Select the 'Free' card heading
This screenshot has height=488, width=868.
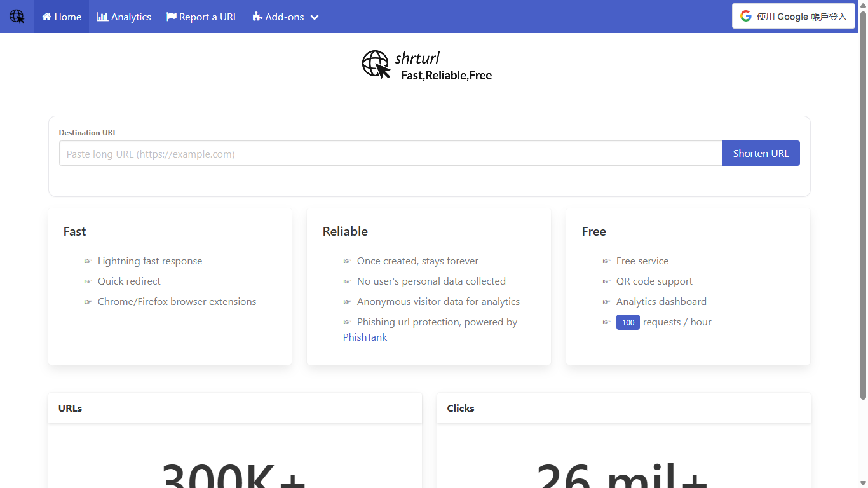click(x=593, y=231)
